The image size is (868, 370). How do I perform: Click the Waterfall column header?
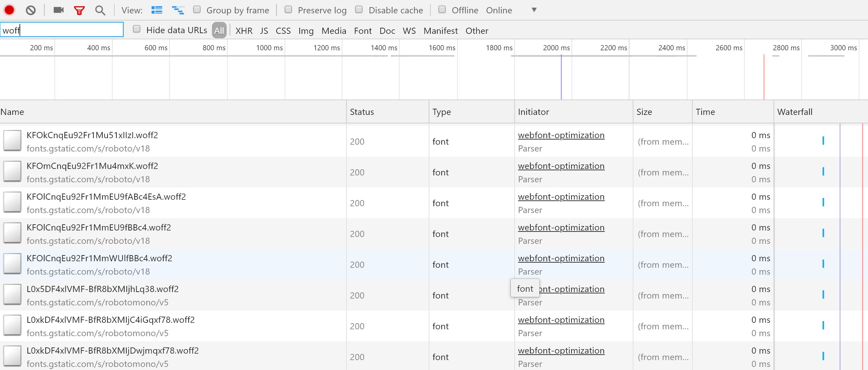[821, 112]
